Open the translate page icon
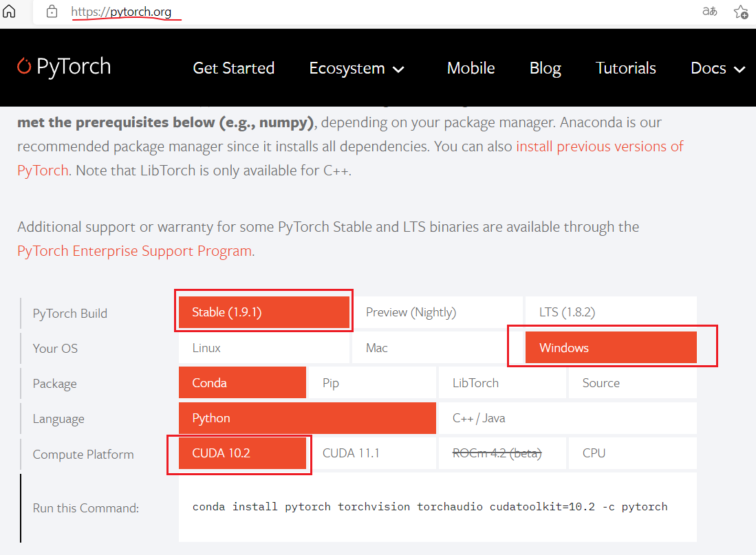The width and height of the screenshot is (756, 555). [709, 11]
